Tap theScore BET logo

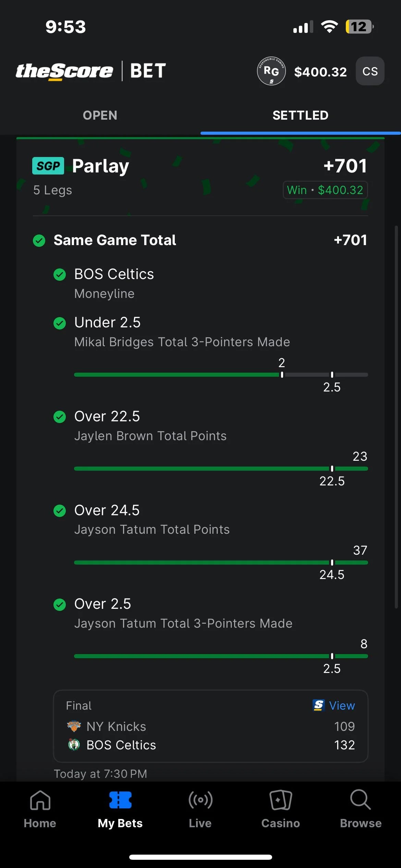coord(91,71)
